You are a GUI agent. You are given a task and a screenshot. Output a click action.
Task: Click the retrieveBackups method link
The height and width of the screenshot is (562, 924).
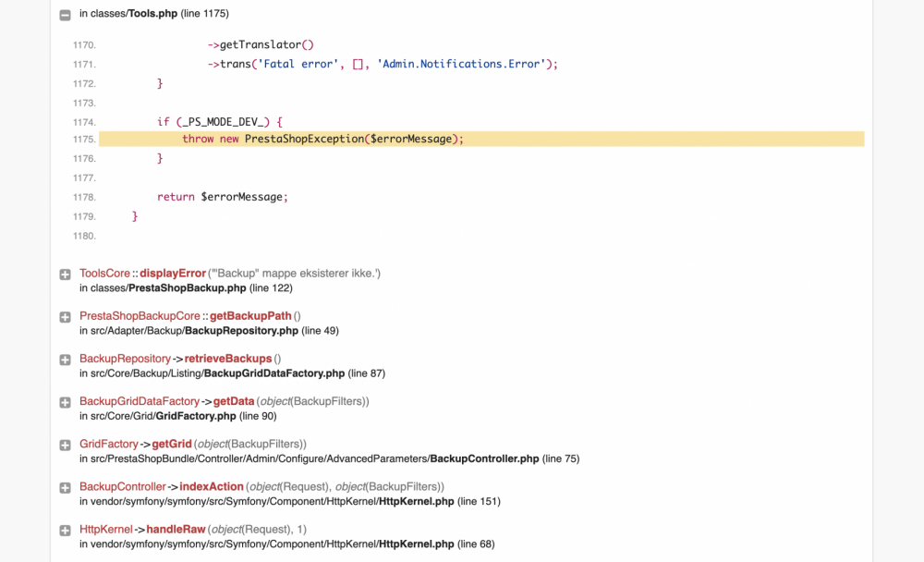click(228, 358)
